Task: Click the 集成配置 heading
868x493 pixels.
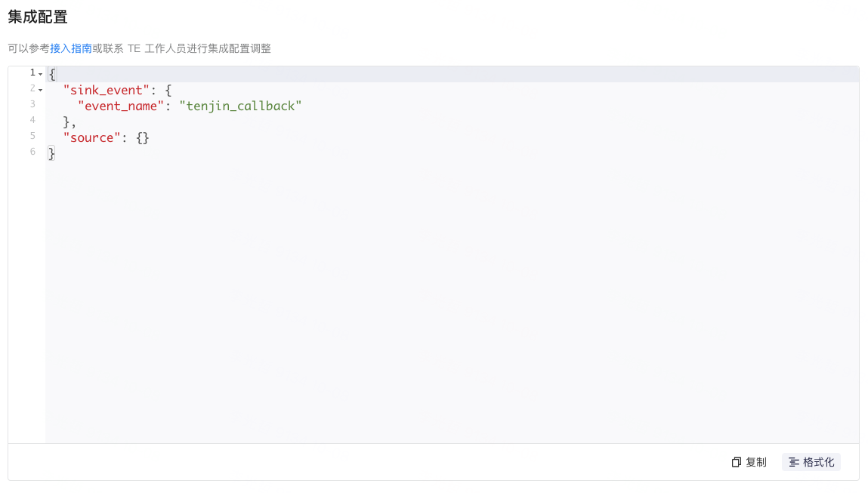Action: coord(38,17)
